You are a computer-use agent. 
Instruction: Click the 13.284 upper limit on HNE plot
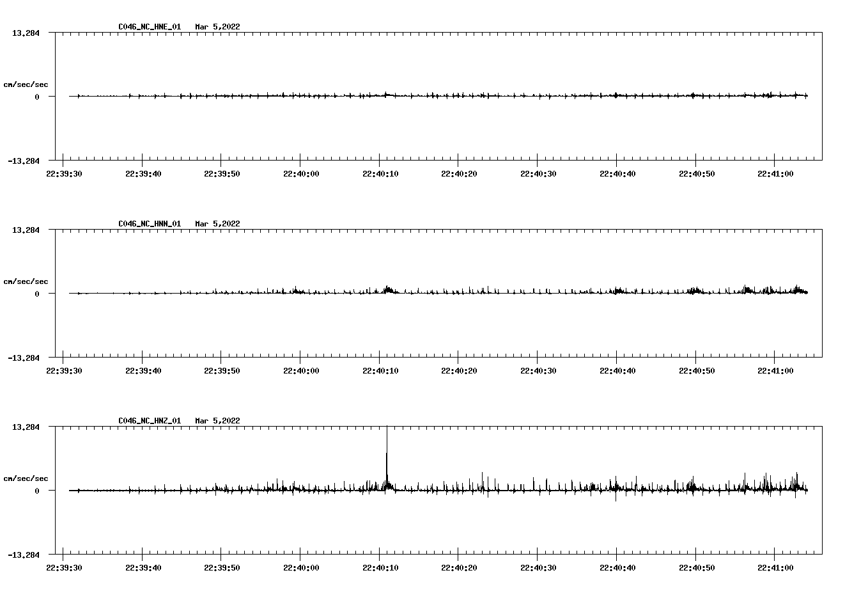pyautogui.click(x=26, y=33)
